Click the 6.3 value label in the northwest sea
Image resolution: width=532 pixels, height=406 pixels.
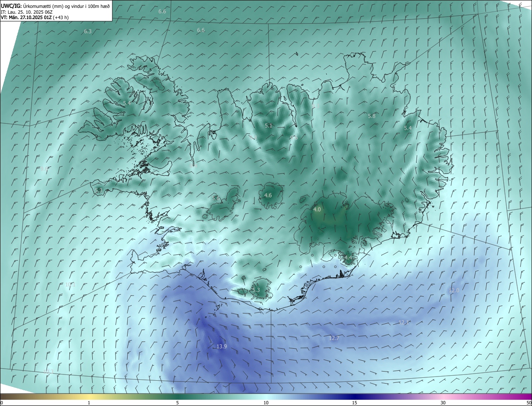click(x=88, y=32)
